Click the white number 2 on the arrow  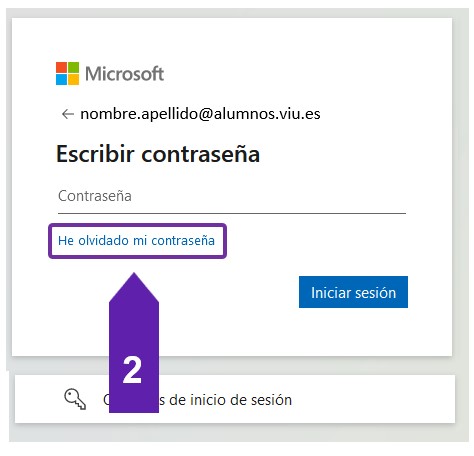tap(132, 369)
